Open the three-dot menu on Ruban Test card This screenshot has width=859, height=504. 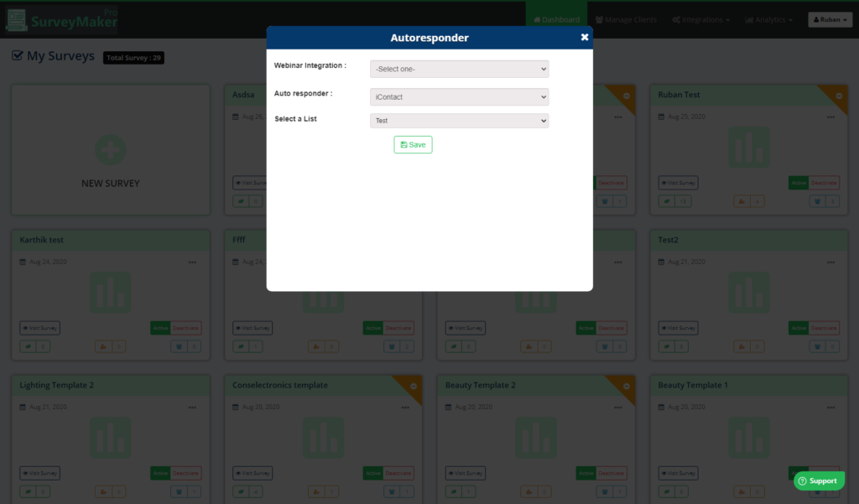(831, 117)
